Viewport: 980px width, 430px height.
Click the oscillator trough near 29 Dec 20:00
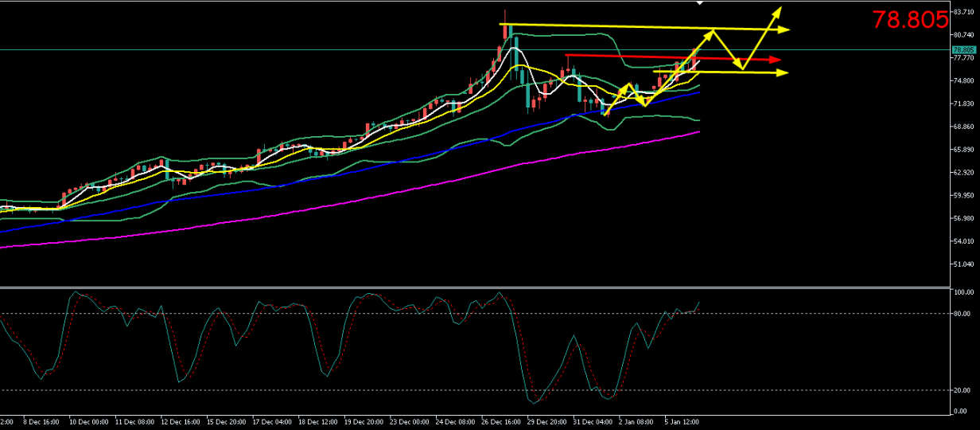(535, 401)
